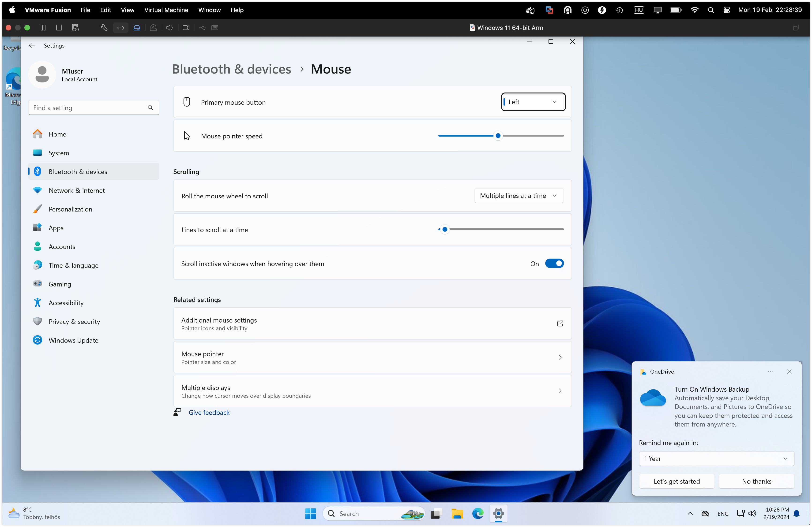Open the Virtual Machine menu
The height and width of the screenshot is (527, 812).
pos(166,10)
